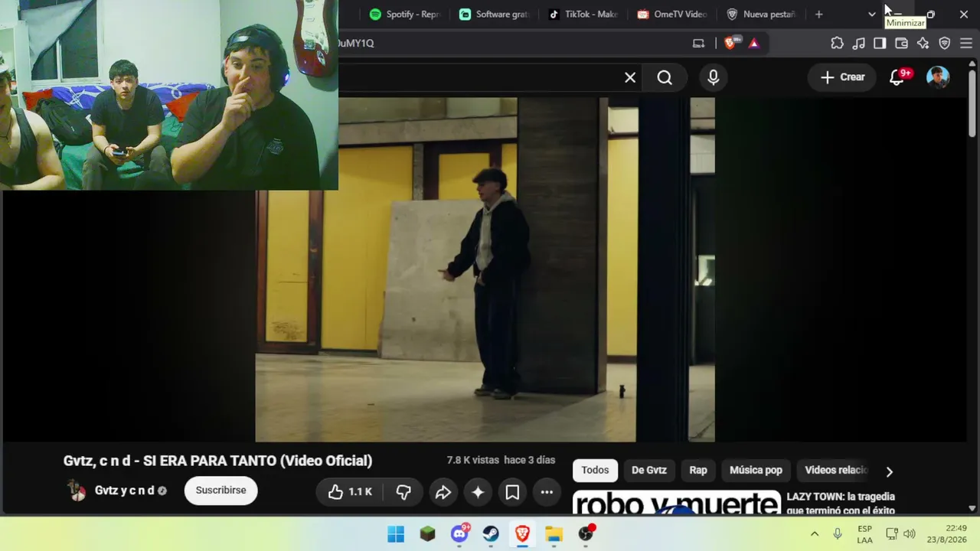The width and height of the screenshot is (980, 551).
Task: Open a new browser tab
Action: tap(819, 15)
